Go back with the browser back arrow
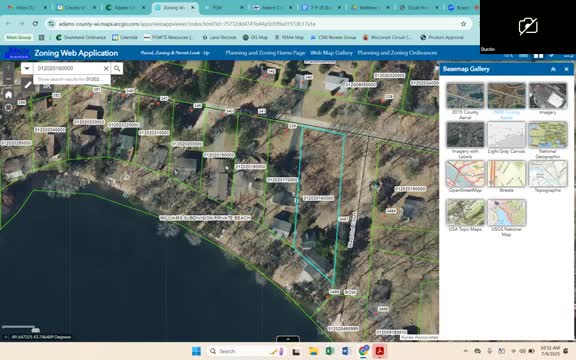Viewport: 576px width, 360px height. pyautogui.click(x=8, y=24)
